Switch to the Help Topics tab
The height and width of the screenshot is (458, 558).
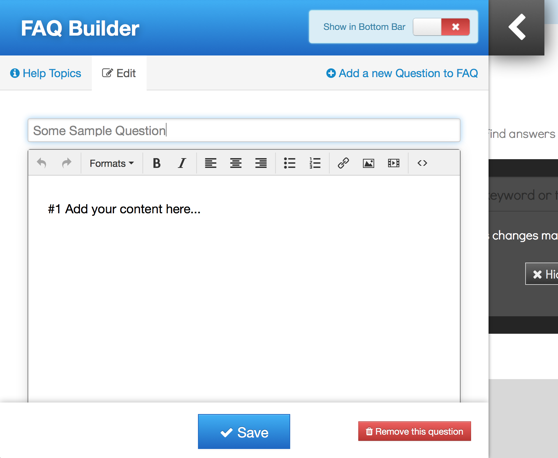46,73
